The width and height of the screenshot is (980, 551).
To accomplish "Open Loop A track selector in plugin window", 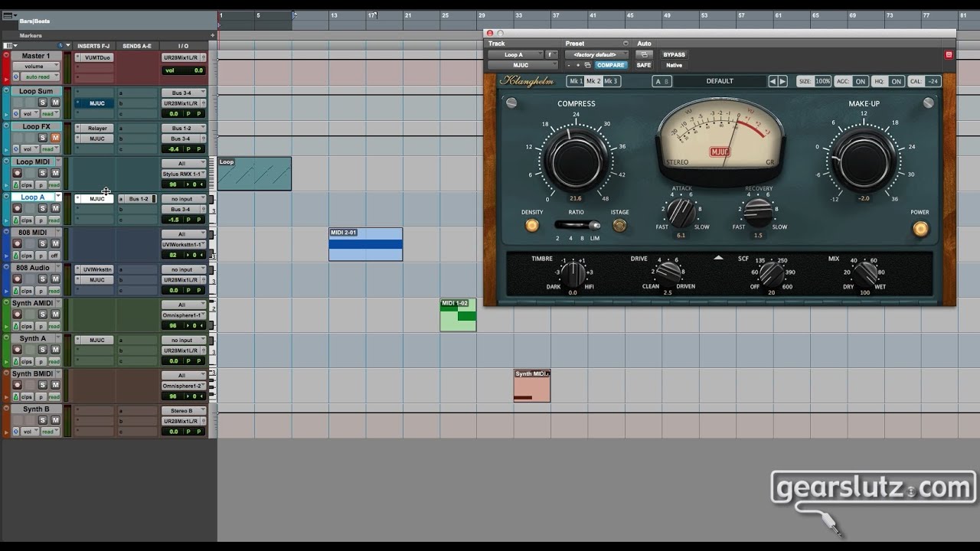I will pyautogui.click(x=514, y=54).
